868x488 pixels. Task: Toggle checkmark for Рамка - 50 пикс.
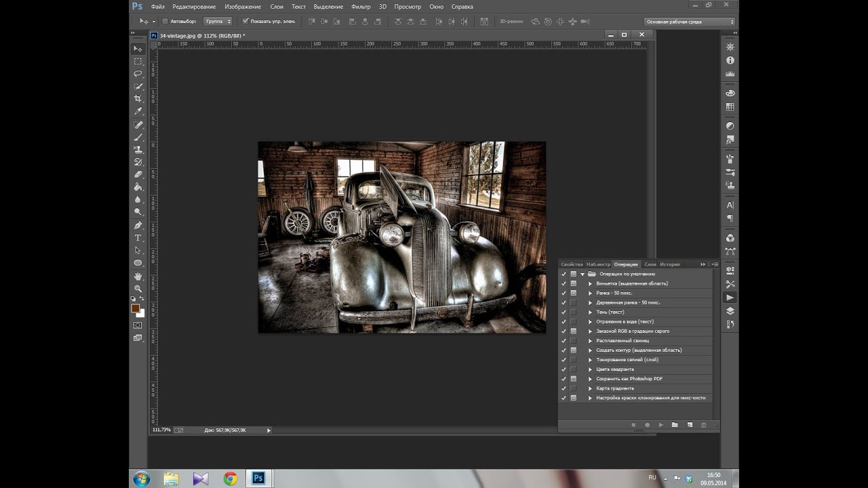(564, 293)
